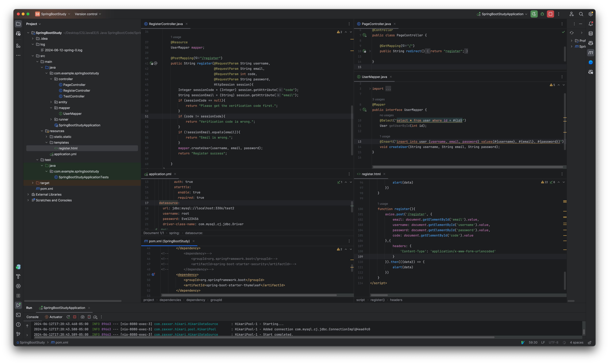Viewport: 609px width, 364px height.
Task: Rerun application in Run panel toolbar
Action: point(68,317)
